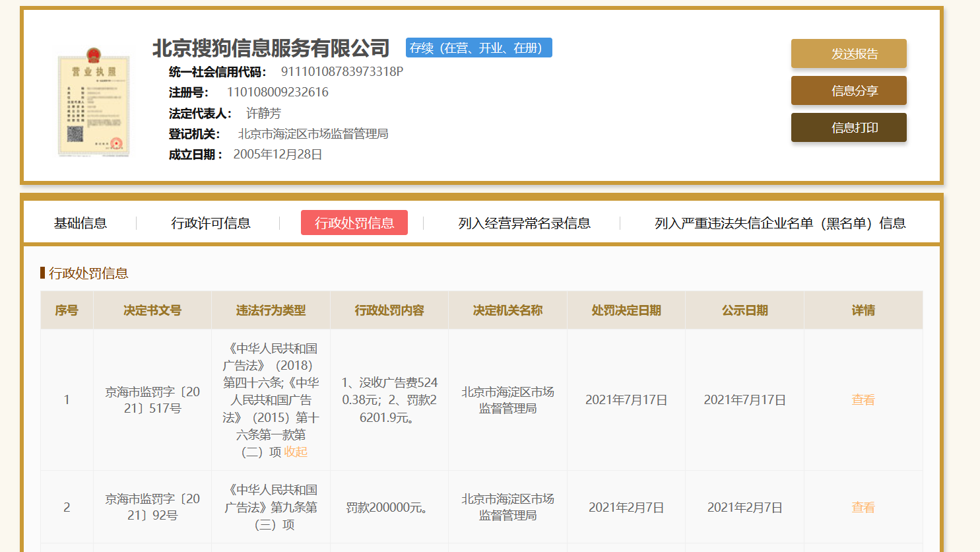The height and width of the screenshot is (552, 980).
Task: Open the 列入经营异常名录信息 tab
Action: click(525, 223)
